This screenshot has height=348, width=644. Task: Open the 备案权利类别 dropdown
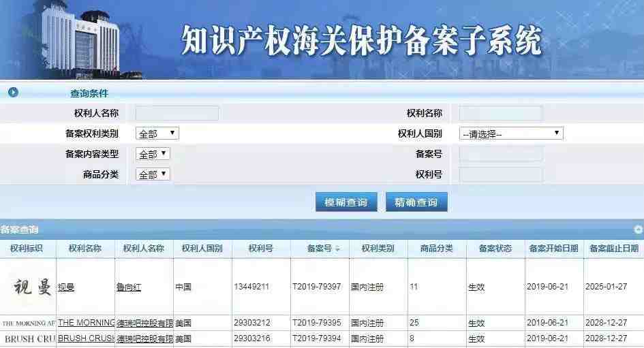[157, 133]
